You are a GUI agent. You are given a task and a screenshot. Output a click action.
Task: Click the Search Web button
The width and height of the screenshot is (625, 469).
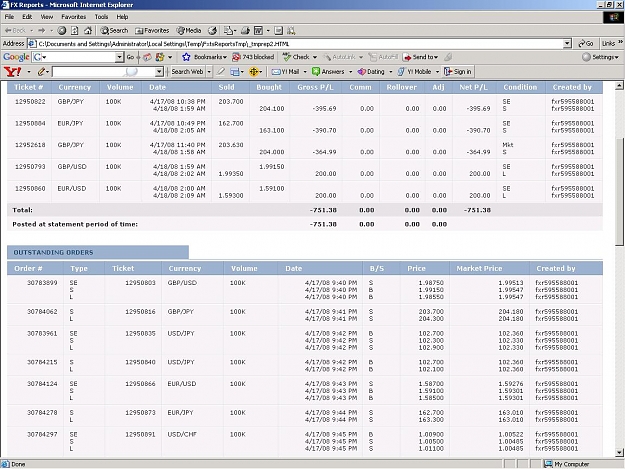click(187, 72)
